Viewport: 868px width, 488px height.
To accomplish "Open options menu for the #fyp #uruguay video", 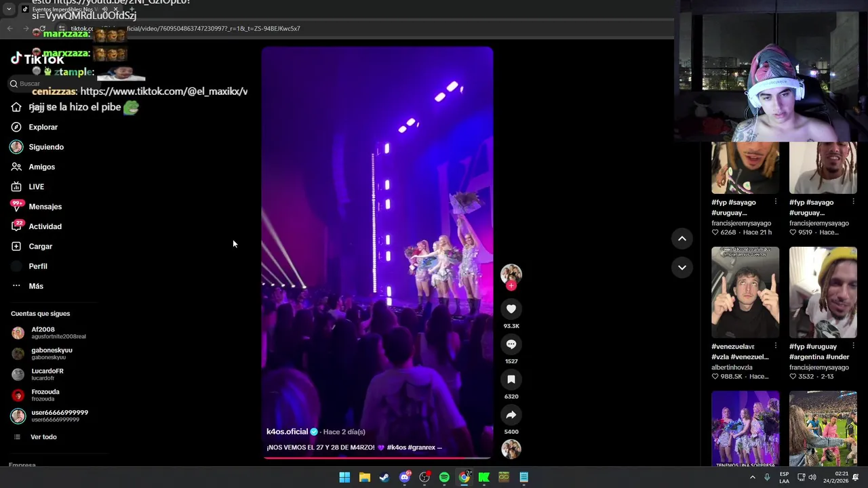I will pyautogui.click(x=853, y=346).
